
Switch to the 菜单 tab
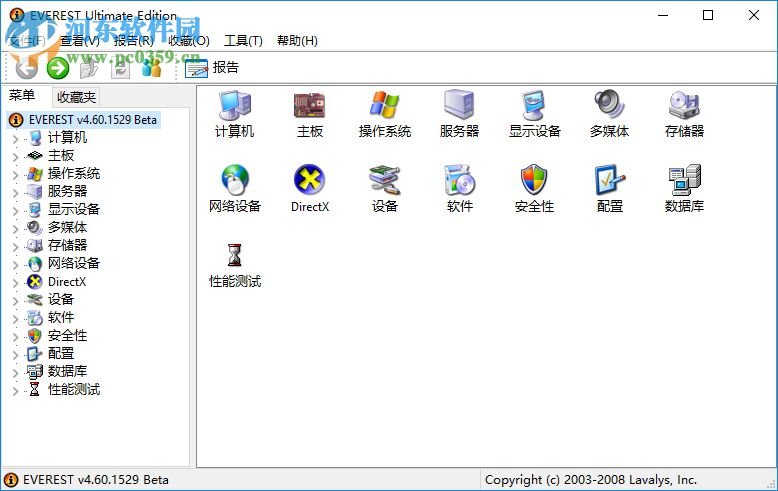(22, 96)
